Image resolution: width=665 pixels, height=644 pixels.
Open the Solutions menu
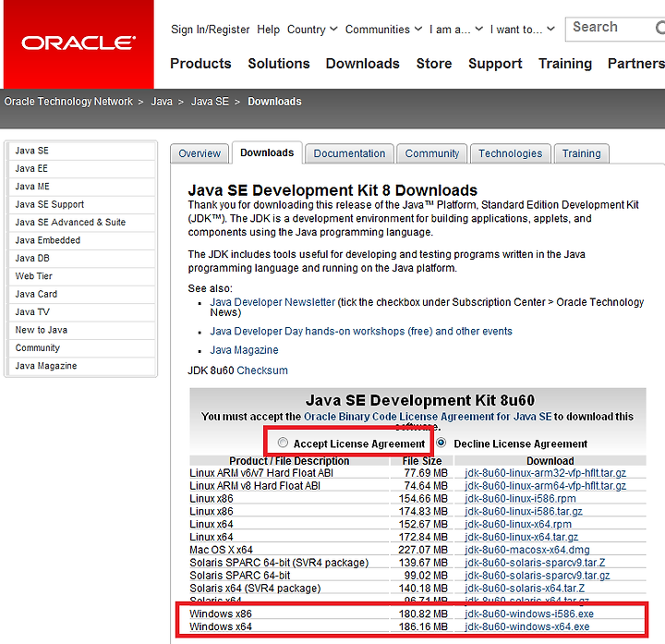(x=279, y=64)
